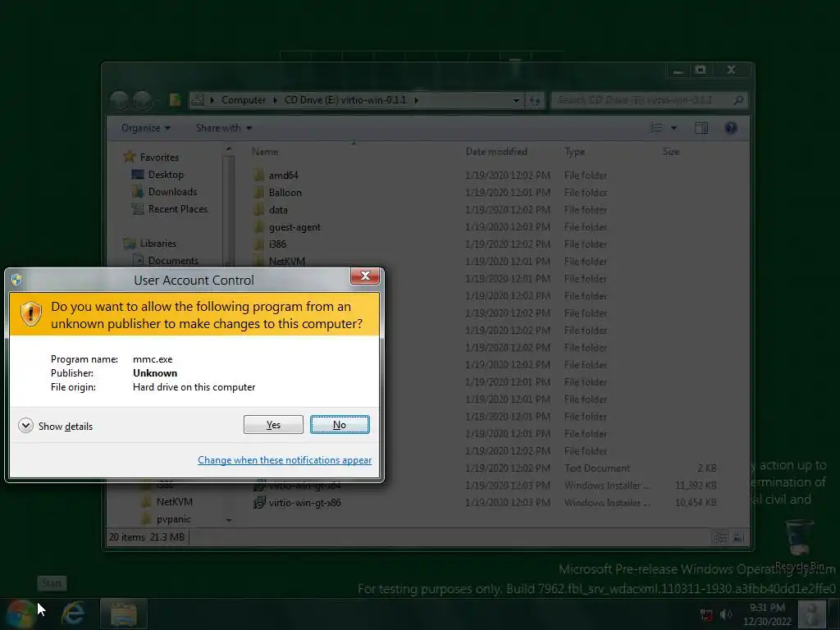Open address bar history dropdown arrow
The height and width of the screenshot is (630, 840).
click(x=516, y=100)
